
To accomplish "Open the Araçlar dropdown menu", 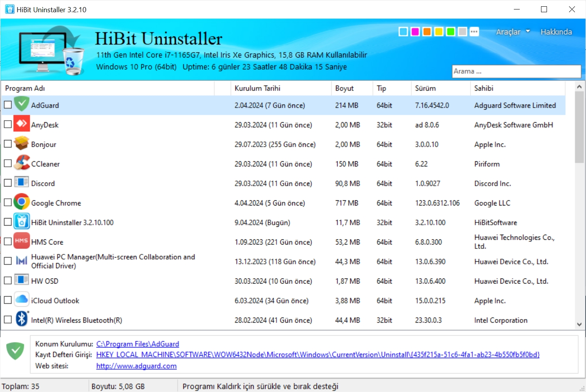I will coord(513,32).
